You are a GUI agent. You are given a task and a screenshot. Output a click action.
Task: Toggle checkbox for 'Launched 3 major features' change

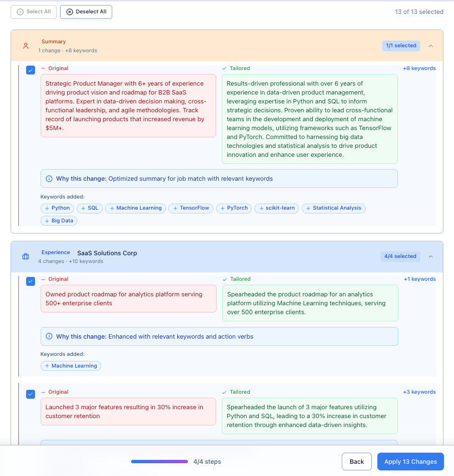pyautogui.click(x=31, y=394)
